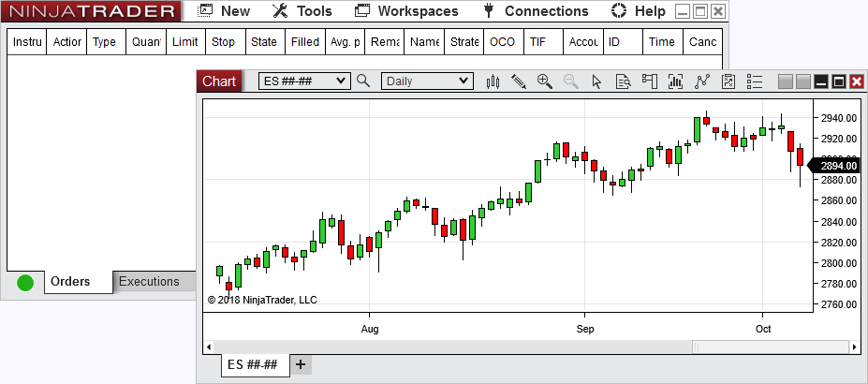Select the cursor pointer tool

pyautogui.click(x=596, y=81)
